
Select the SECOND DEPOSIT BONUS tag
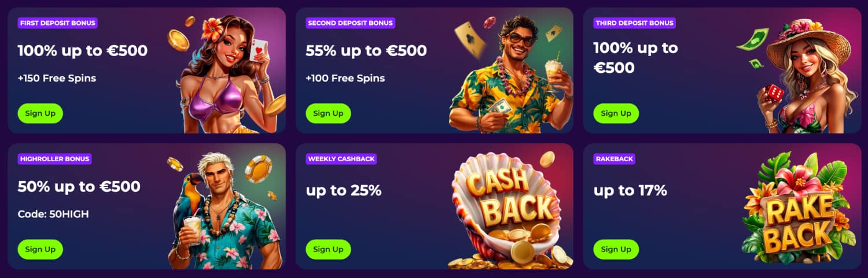350,23
